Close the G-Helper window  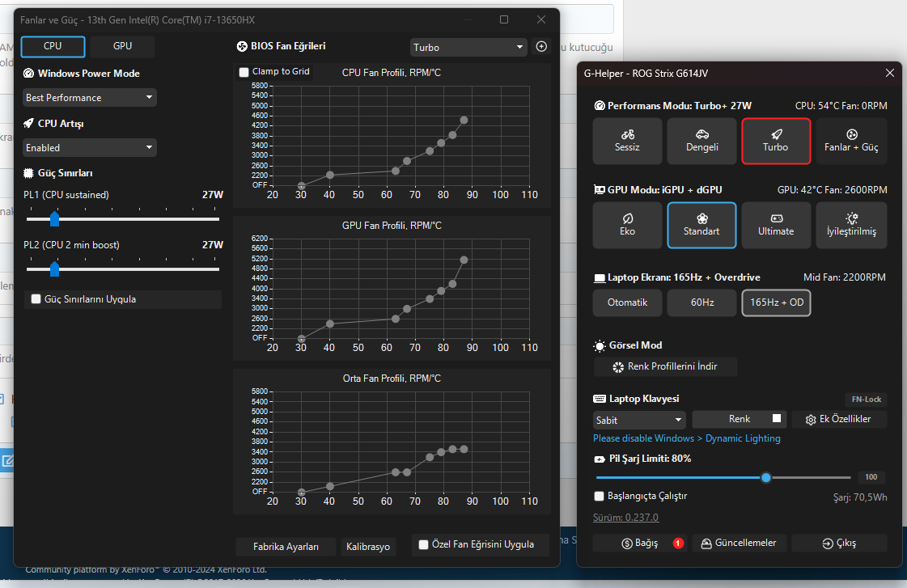pos(890,73)
